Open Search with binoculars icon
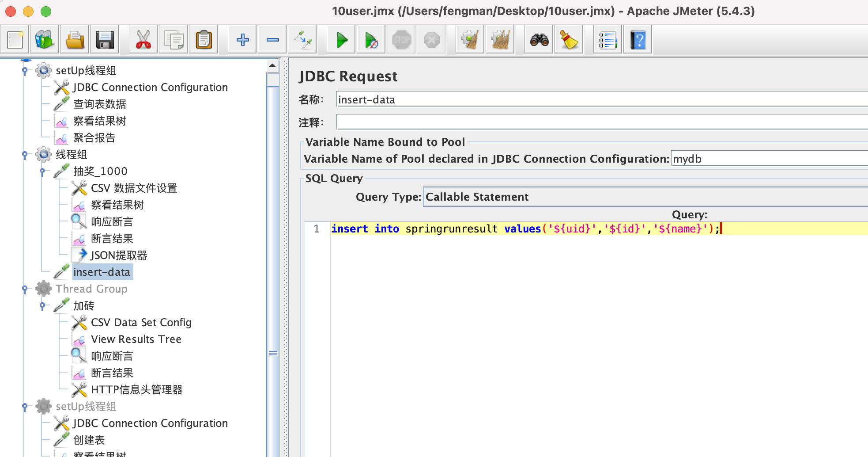 [x=539, y=40]
